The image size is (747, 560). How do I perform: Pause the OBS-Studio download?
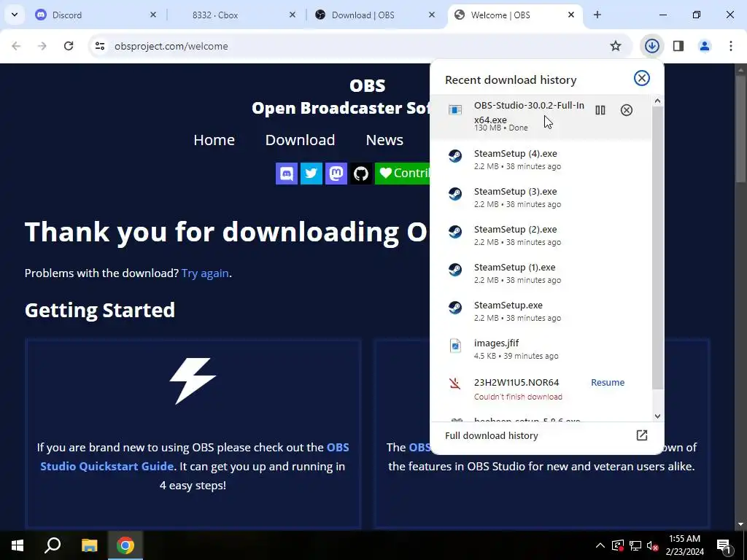coord(600,110)
